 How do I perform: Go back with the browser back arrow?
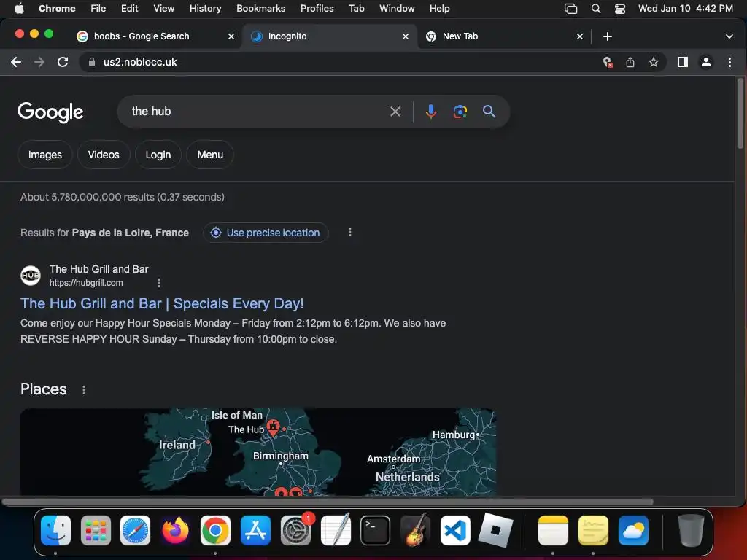(16, 62)
